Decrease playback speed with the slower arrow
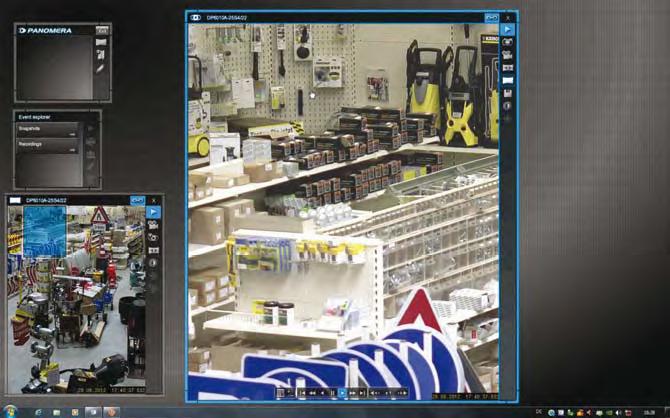 pos(374,393)
